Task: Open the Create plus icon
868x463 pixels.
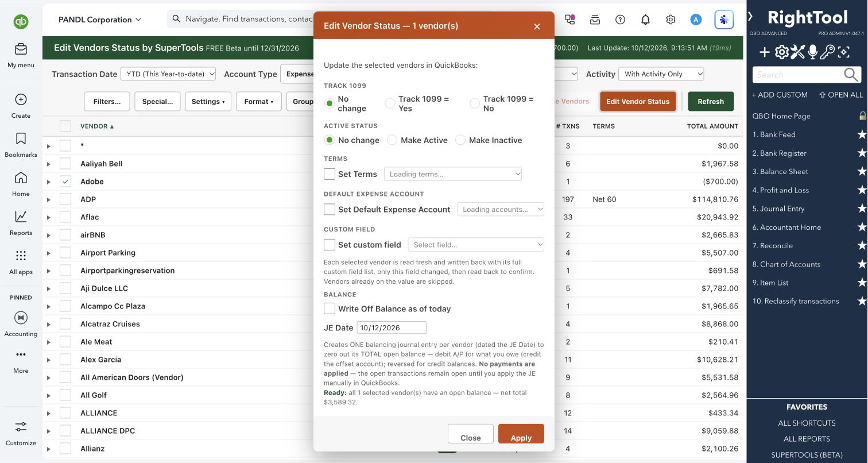Action: coord(21,99)
